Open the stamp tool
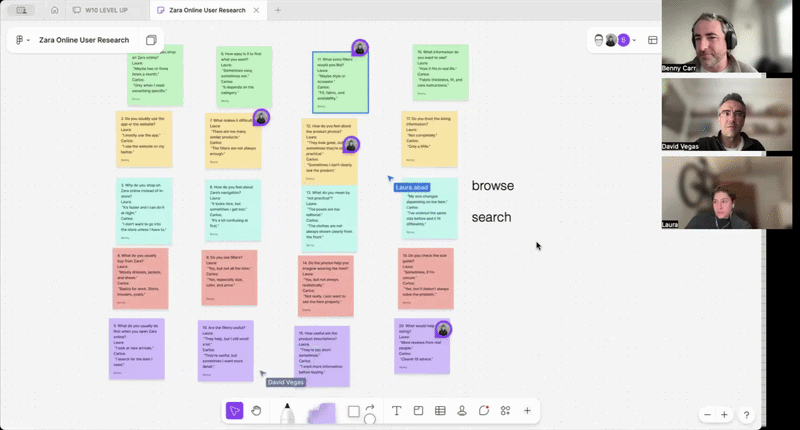The image size is (800, 430). [462, 410]
